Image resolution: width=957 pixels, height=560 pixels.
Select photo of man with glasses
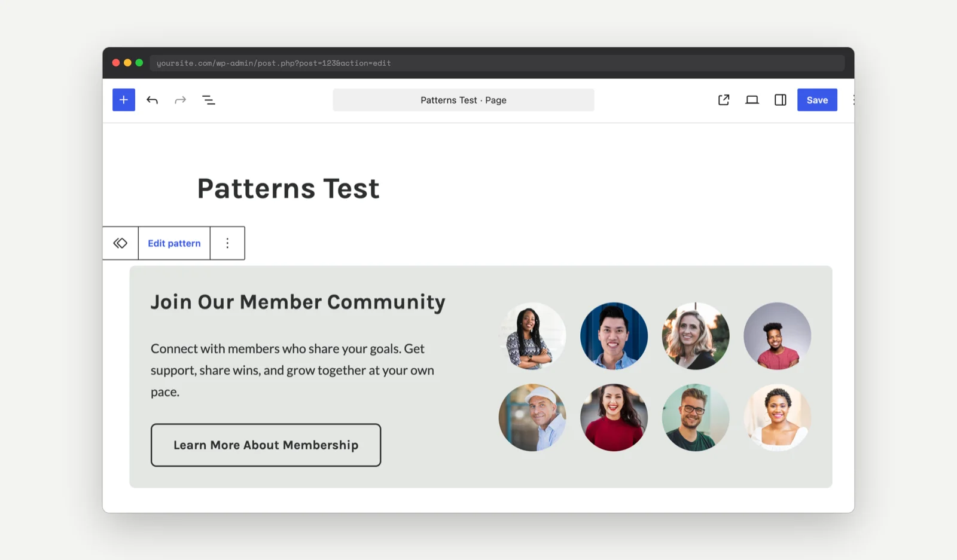tap(696, 417)
